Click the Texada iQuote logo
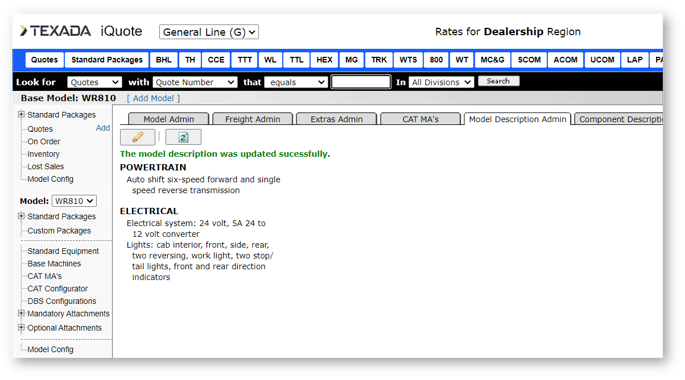This screenshot has width=685, height=380. (81, 31)
